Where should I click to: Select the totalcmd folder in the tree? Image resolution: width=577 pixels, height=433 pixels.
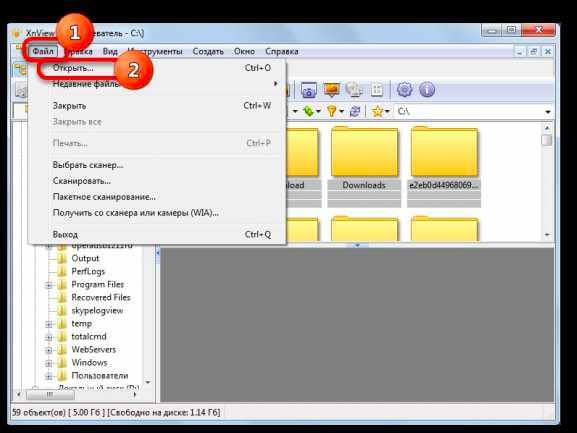[x=89, y=337]
